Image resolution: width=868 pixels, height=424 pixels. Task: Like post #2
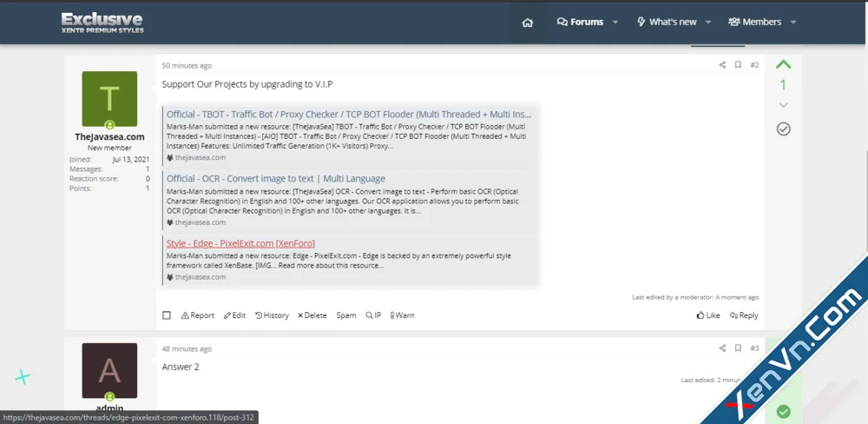point(708,315)
